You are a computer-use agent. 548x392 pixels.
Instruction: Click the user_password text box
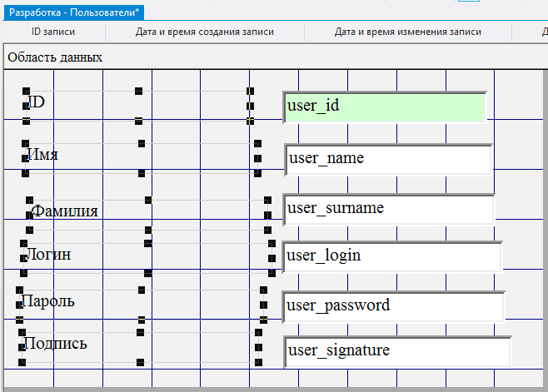[x=393, y=305]
